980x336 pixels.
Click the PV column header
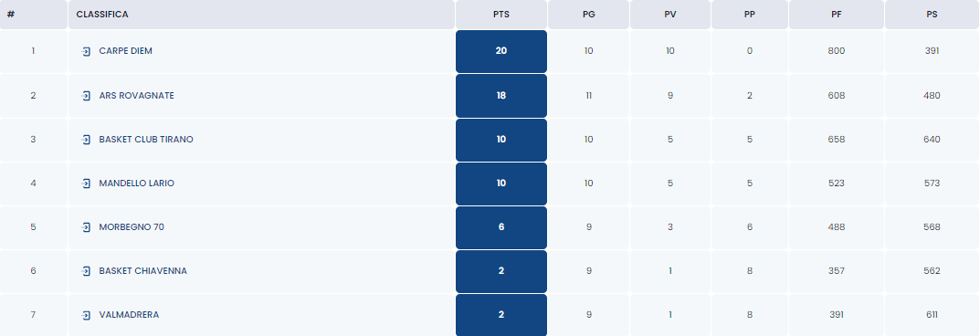[x=670, y=15]
